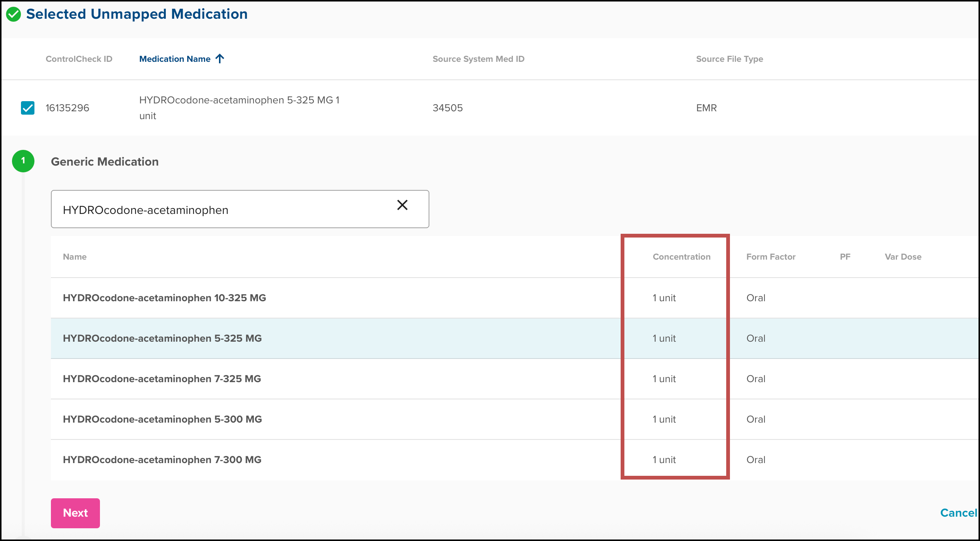Pick HYDROcodone-acetaminophen 5-300 MG result
The height and width of the screenshot is (541, 980).
coord(162,419)
